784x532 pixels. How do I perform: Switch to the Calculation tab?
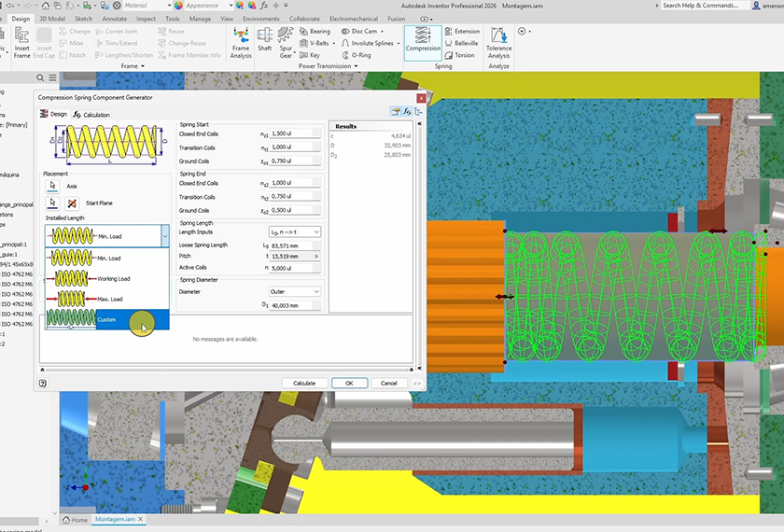click(91, 115)
